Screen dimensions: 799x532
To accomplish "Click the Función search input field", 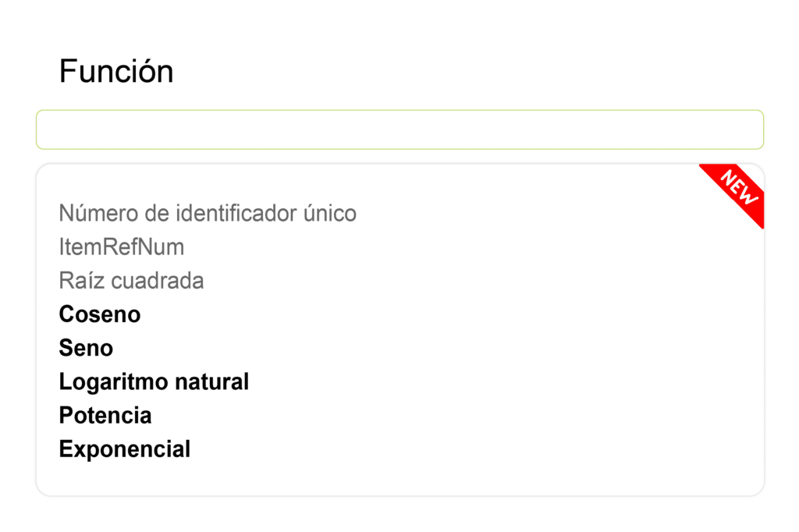I will point(399,129).
